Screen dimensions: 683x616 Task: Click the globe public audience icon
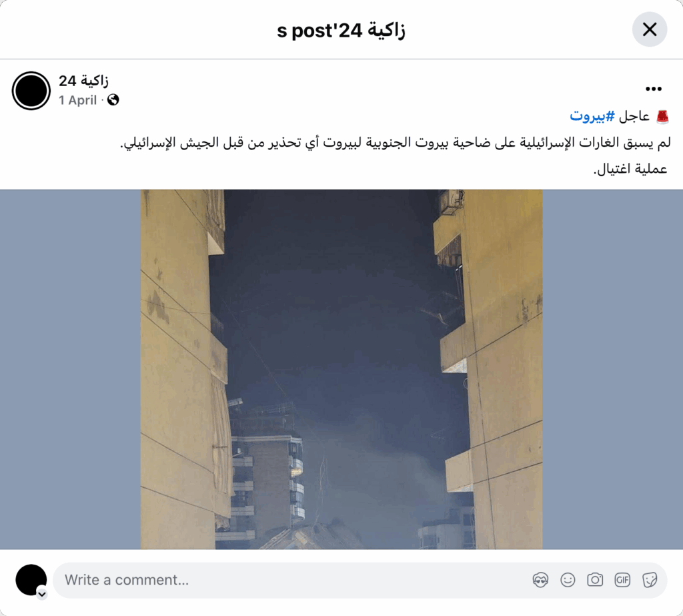113,100
